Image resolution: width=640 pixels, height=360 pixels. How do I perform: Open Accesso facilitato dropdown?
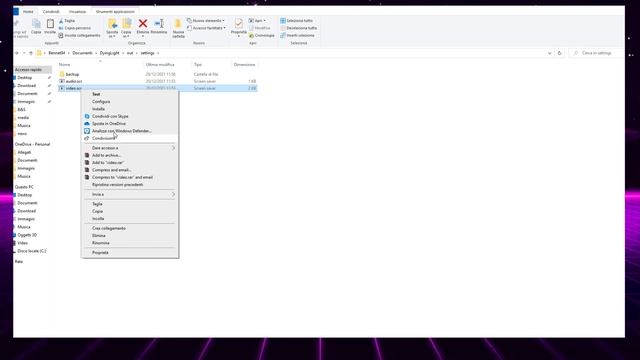tap(207, 28)
